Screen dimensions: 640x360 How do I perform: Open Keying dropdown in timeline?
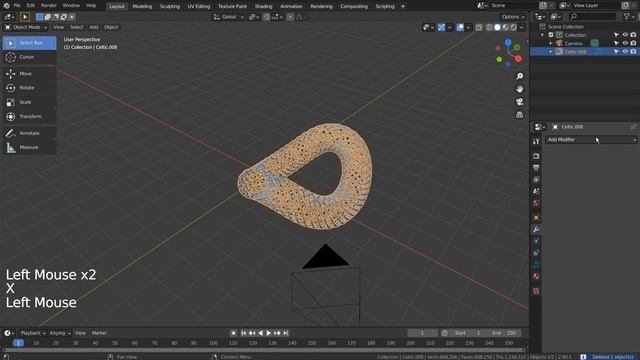[x=60, y=333]
